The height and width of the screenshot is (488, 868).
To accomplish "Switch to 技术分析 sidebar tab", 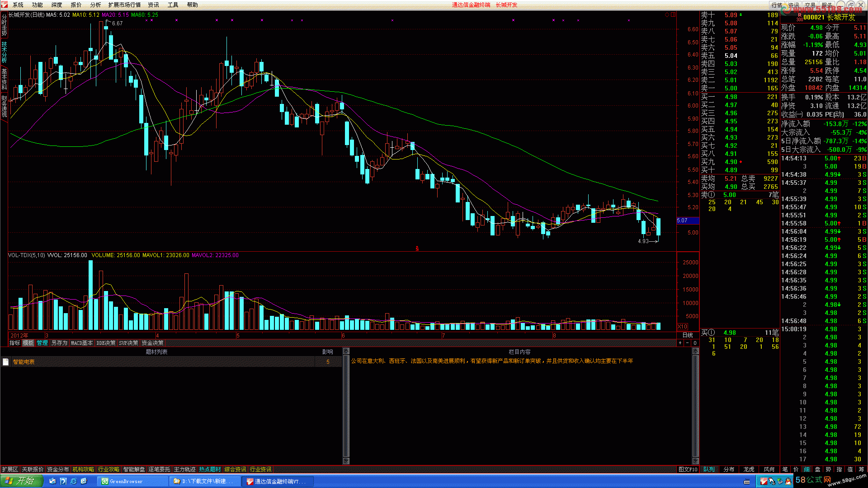I will [x=4, y=52].
